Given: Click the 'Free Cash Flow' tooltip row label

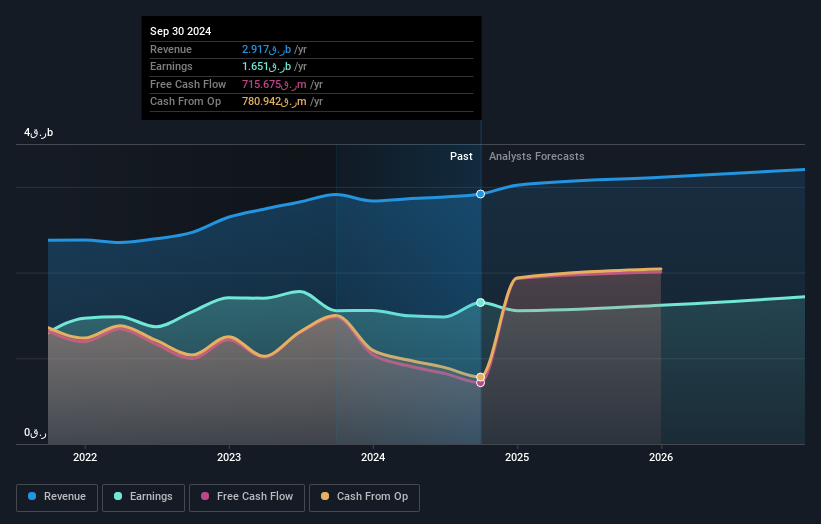Looking at the screenshot, I should tap(188, 84).
